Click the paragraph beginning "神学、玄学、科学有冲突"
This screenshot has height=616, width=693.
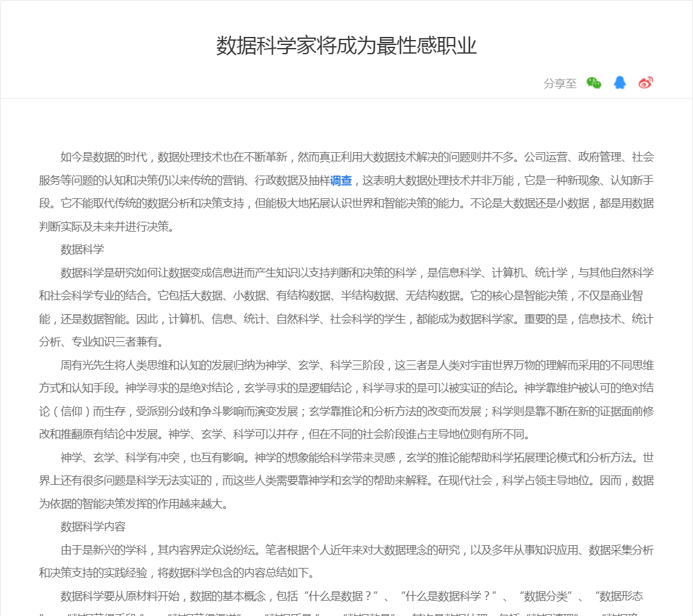(x=346, y=480)
